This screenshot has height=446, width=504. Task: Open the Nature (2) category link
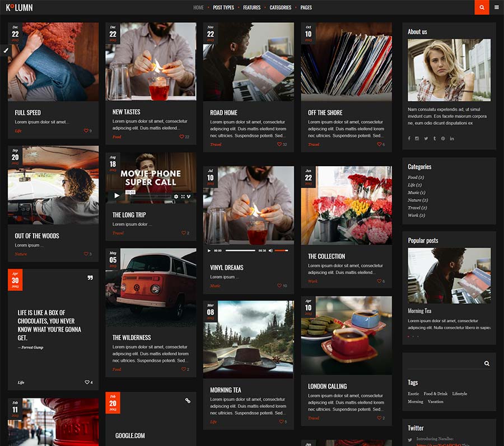pos(417,200)
